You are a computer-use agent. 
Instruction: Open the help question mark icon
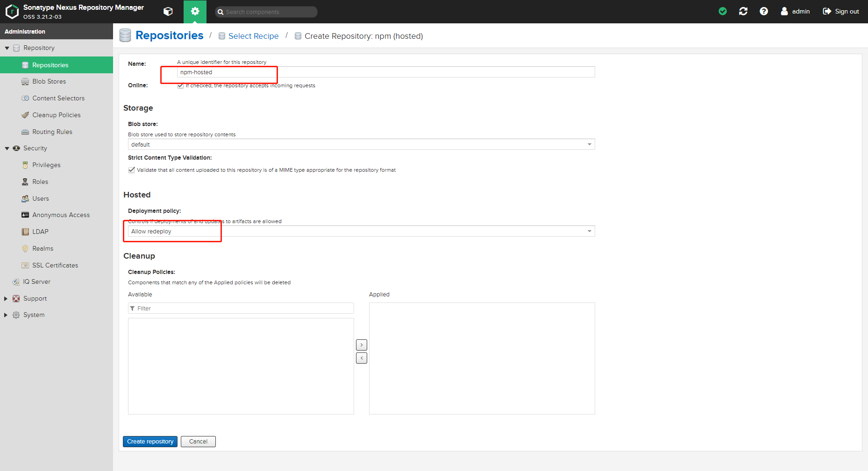pos(764,11)
